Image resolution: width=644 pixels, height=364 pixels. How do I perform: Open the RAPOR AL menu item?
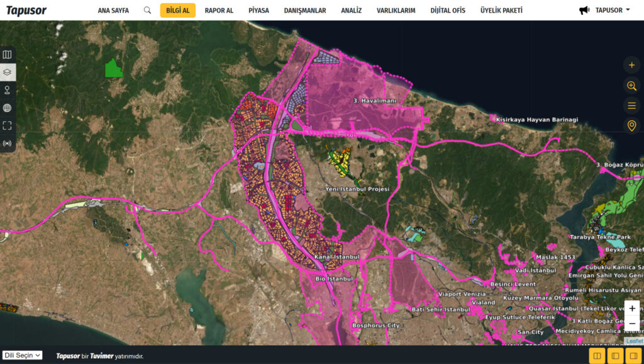tap(219, 11)
